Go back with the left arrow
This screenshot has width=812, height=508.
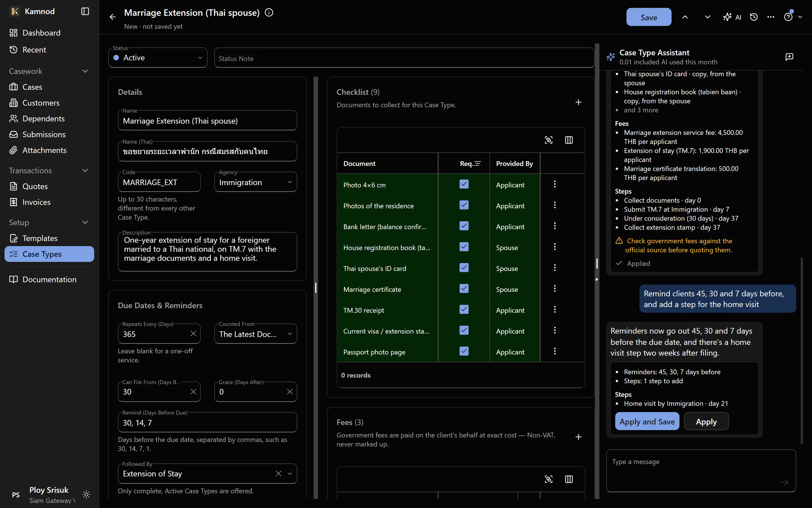(x=113, y=17)
